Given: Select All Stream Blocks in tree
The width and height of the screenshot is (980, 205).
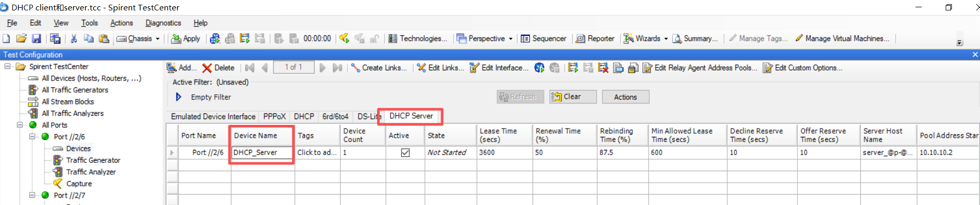Looking at the screenshot, I should click(68, 101).
